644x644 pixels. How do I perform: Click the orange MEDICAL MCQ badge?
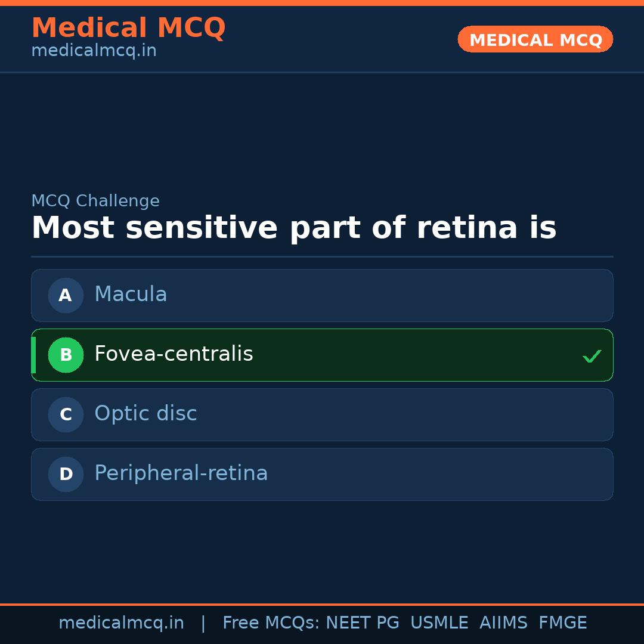[535, 39]
